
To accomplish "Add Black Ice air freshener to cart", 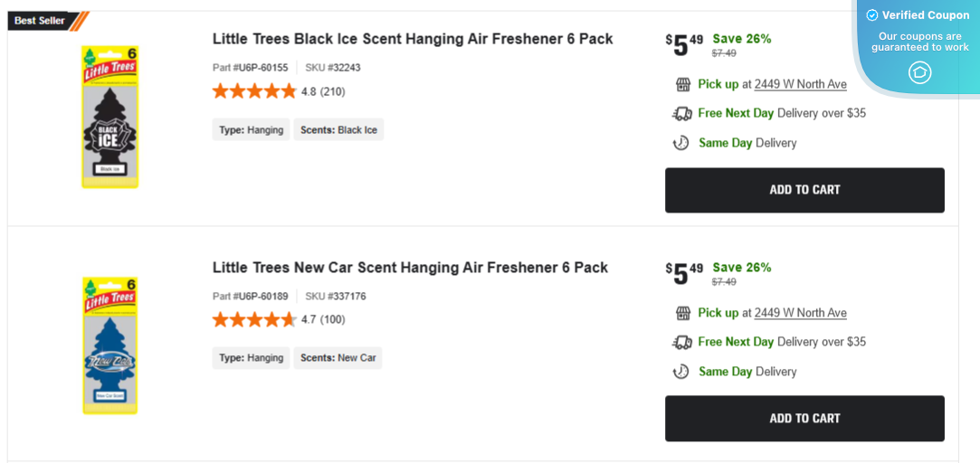I will click(804, 190).
